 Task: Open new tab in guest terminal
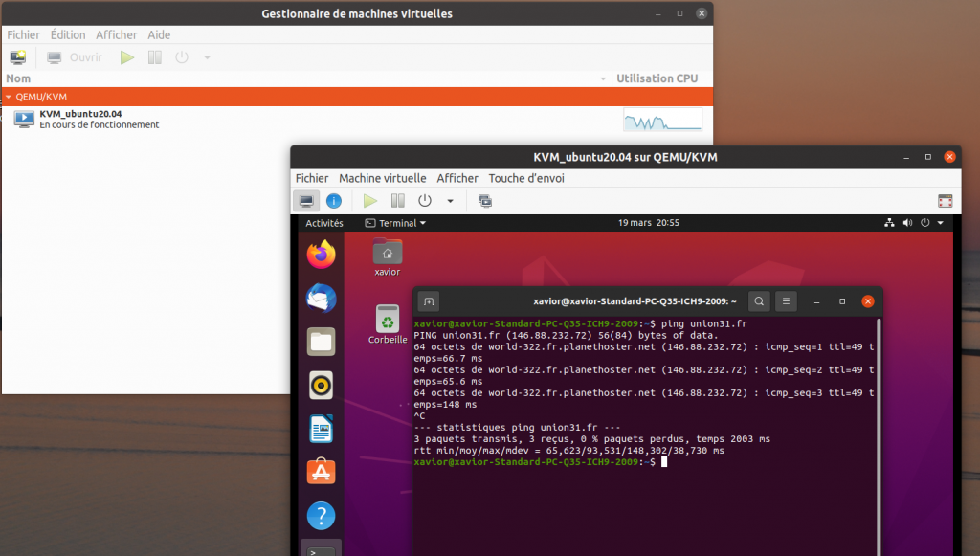429,301
